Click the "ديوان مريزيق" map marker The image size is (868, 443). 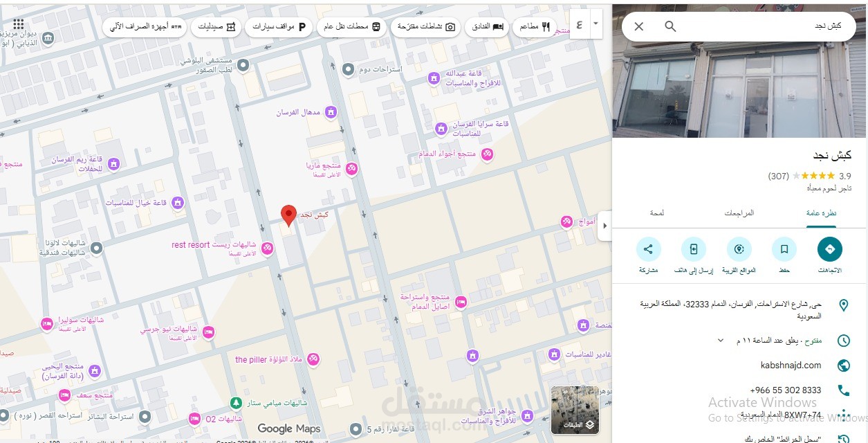coord(47,37)
